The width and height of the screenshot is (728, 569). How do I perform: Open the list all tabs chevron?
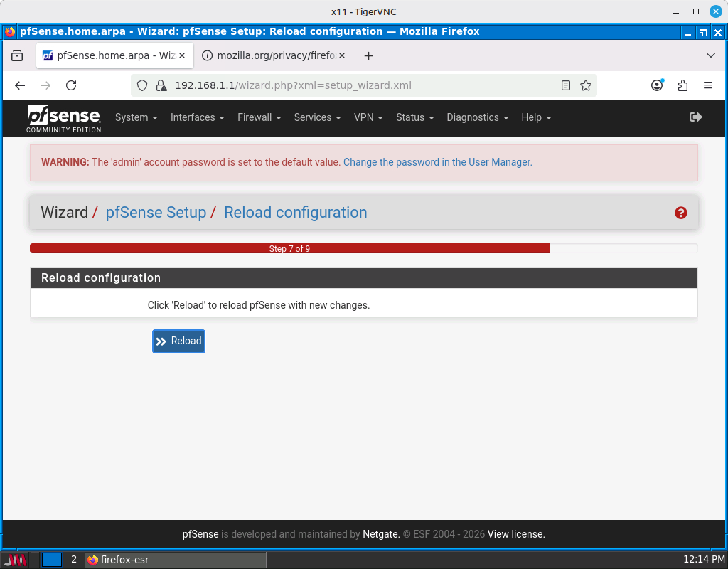tap(710, 55)
